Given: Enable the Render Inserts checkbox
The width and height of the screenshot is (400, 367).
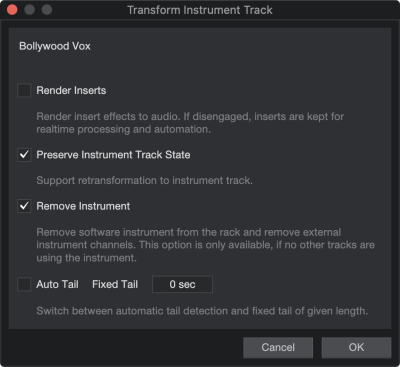Looking at the screenshot, I should (x=24, y=90).
